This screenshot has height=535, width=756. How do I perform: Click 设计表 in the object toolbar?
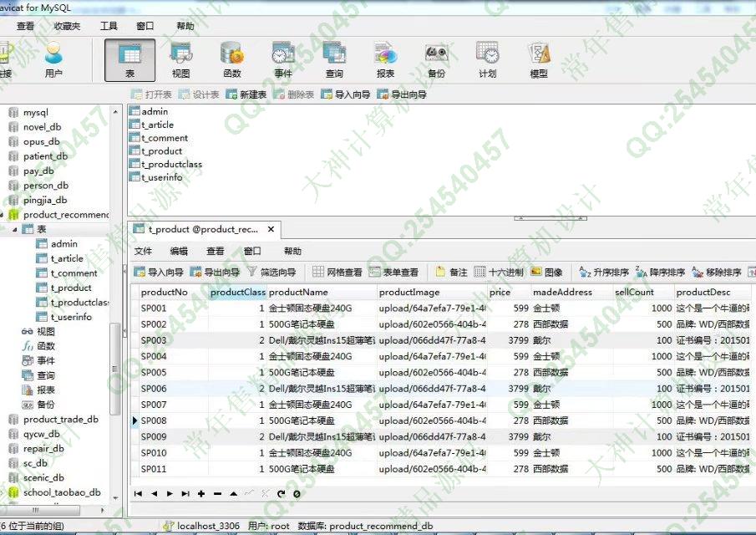(199, 94)
